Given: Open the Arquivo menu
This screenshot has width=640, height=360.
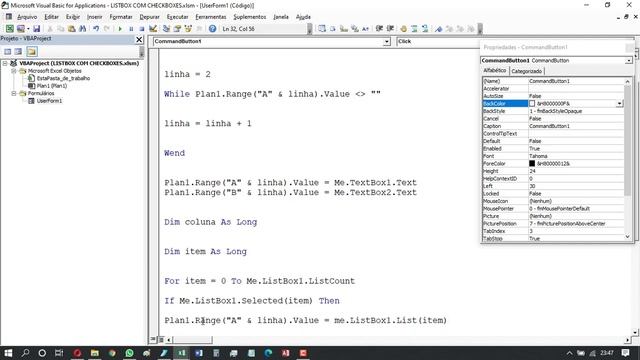Looking at the screenshot, I should pos(27,17).
